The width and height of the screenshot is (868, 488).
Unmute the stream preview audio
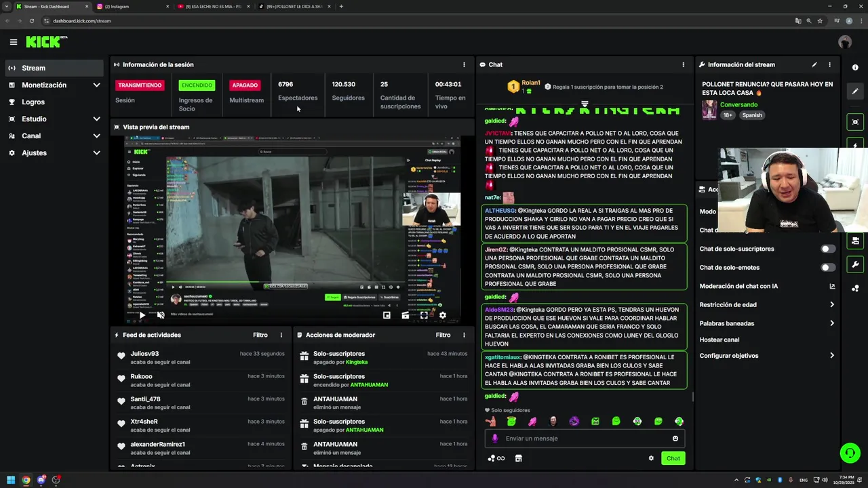(161, 315)
